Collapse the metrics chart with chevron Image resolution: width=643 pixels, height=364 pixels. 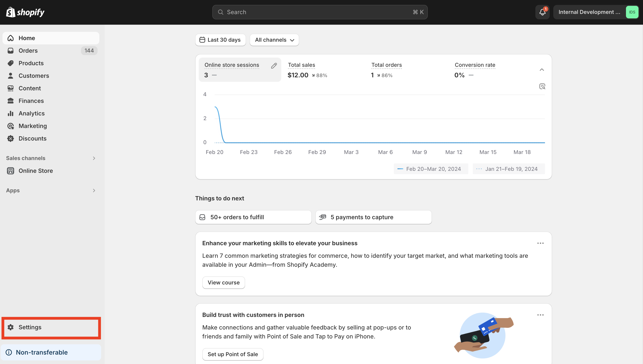(x=541, y=69)
